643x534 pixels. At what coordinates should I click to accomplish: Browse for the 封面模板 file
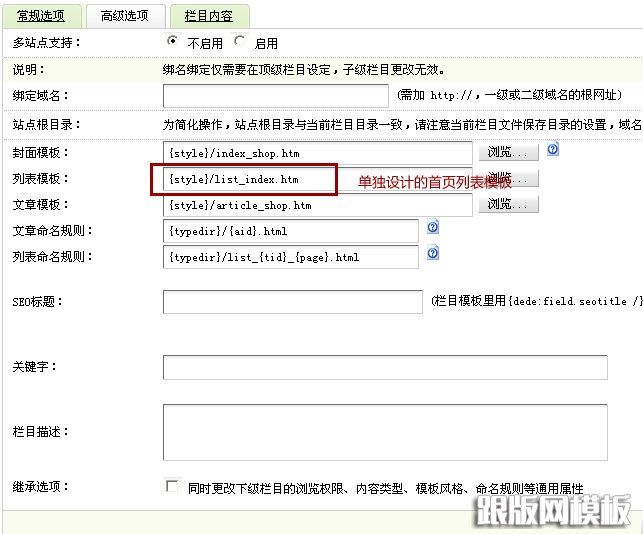tap(508, 153)
